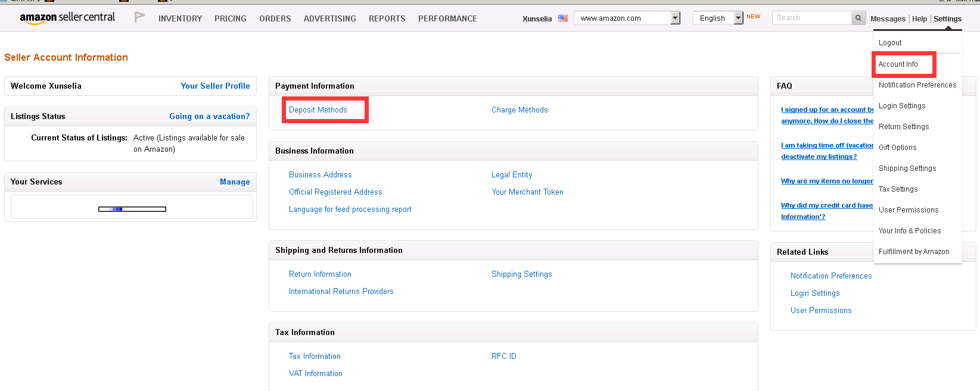Open the www.amazon.com marketplace dropdown
This screenshot has width=980, height=391.
[675, 18]
